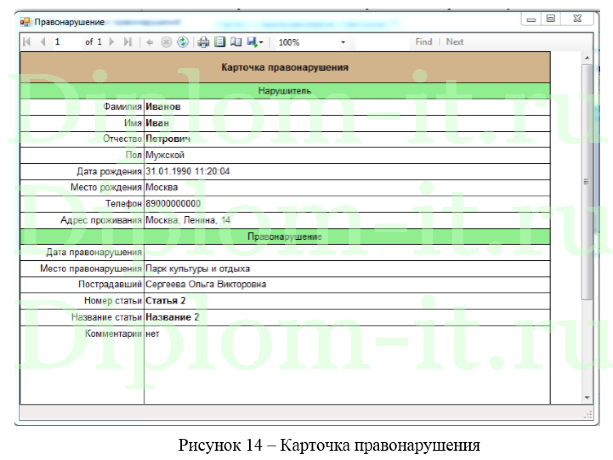This screenshot has height=460, width=613.
Task: Click the window resize grip
Action: click(x=588, y=415)
